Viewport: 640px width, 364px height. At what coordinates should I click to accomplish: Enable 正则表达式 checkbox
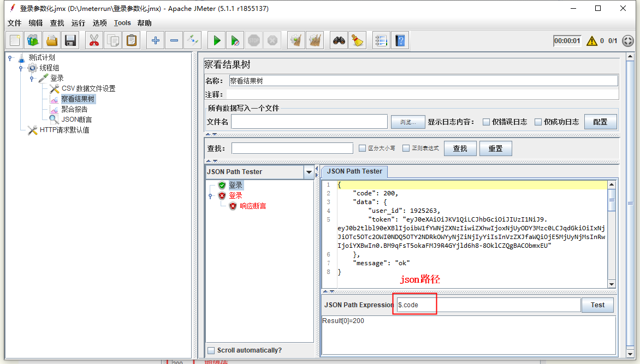(406, 148)
